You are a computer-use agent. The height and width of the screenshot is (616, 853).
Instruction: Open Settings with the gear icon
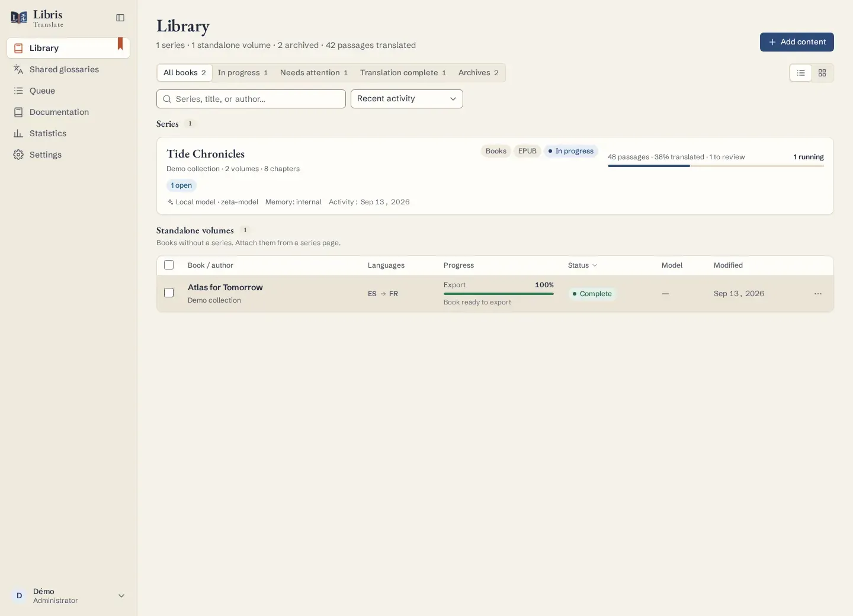tap(68, 155)
